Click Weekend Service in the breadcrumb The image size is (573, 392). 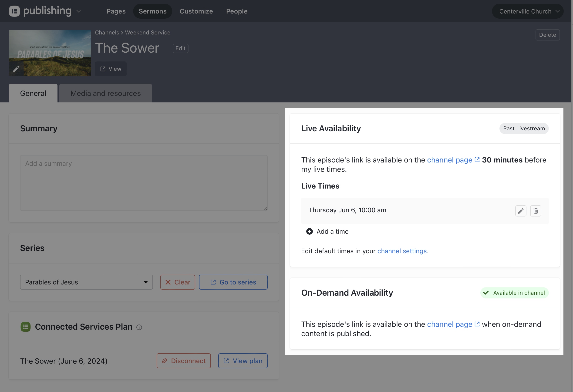click(x=148, y=33)
